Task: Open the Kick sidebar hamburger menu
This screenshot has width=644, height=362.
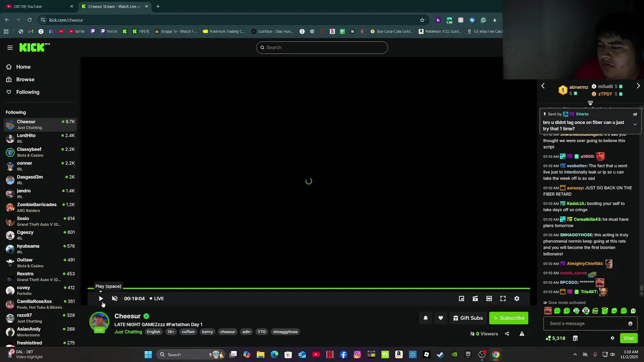Action: (10, 48)
